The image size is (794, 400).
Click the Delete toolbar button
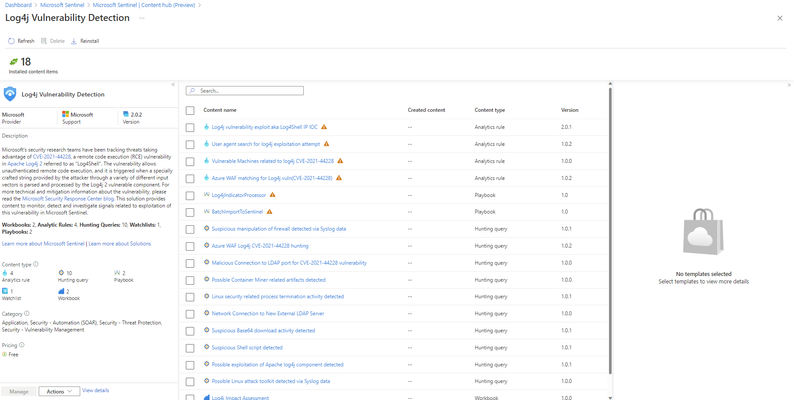53,41
